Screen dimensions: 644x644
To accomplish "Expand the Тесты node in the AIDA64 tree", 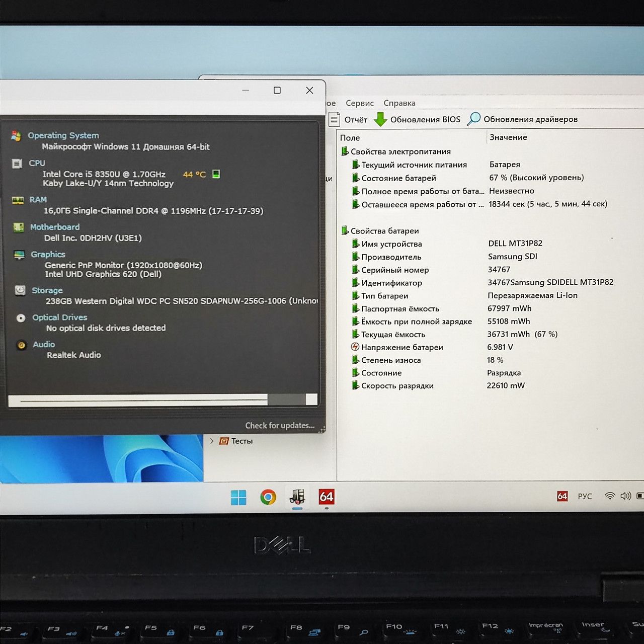I will click(212, 441).
